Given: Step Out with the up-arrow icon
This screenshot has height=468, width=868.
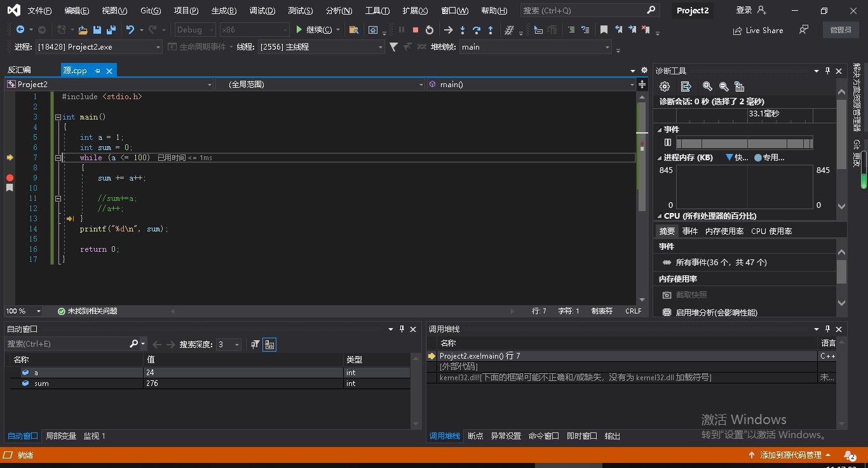Looking at the screenshot, I should (491, 30).
